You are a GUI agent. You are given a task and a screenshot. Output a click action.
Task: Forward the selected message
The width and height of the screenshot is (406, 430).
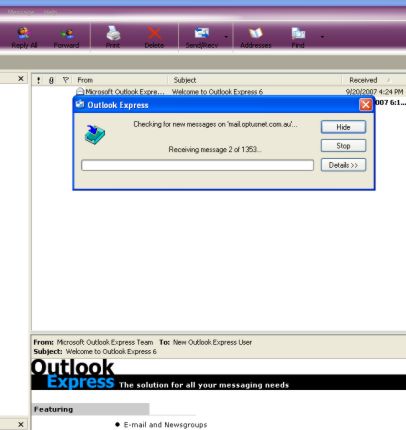[x=66, y=38]
